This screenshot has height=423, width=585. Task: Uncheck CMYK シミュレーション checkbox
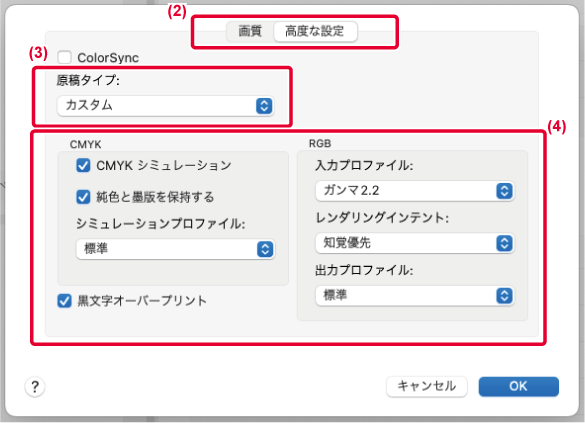click(x=83, y=165)
